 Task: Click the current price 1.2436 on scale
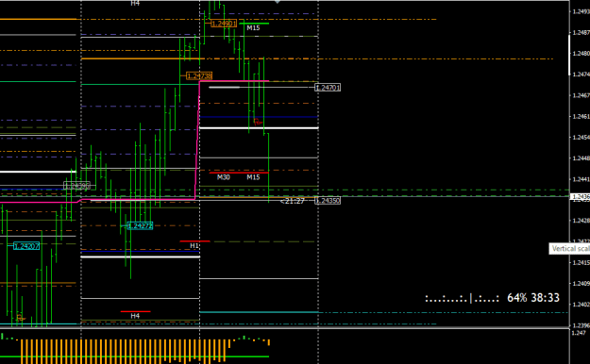pyautogui.click(x=580, y=197)
